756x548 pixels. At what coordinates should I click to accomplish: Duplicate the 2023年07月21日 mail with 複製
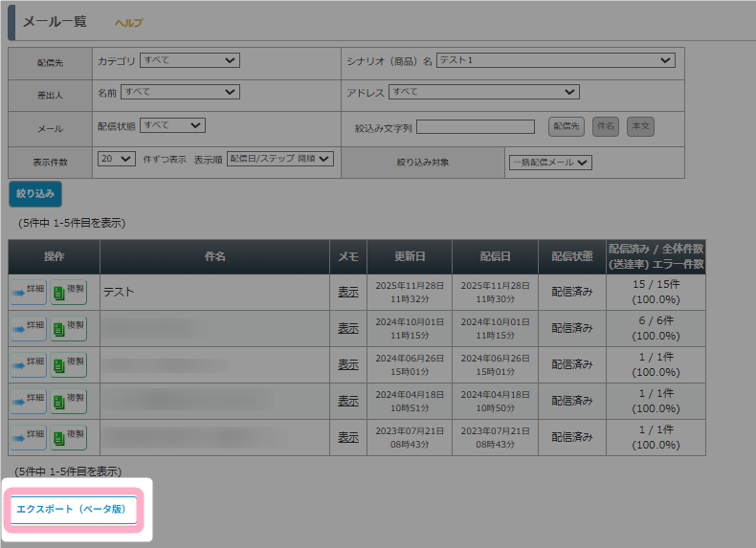(x=69, y=437)
